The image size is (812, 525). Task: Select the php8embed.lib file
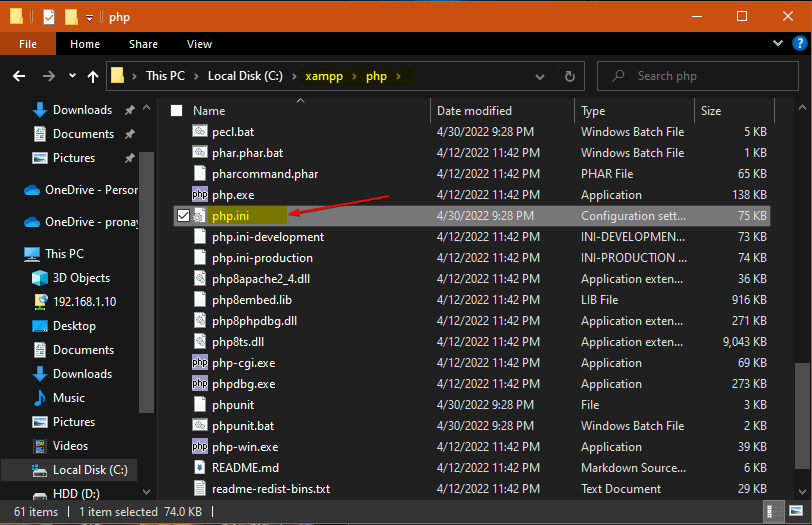tap(252, 300)
